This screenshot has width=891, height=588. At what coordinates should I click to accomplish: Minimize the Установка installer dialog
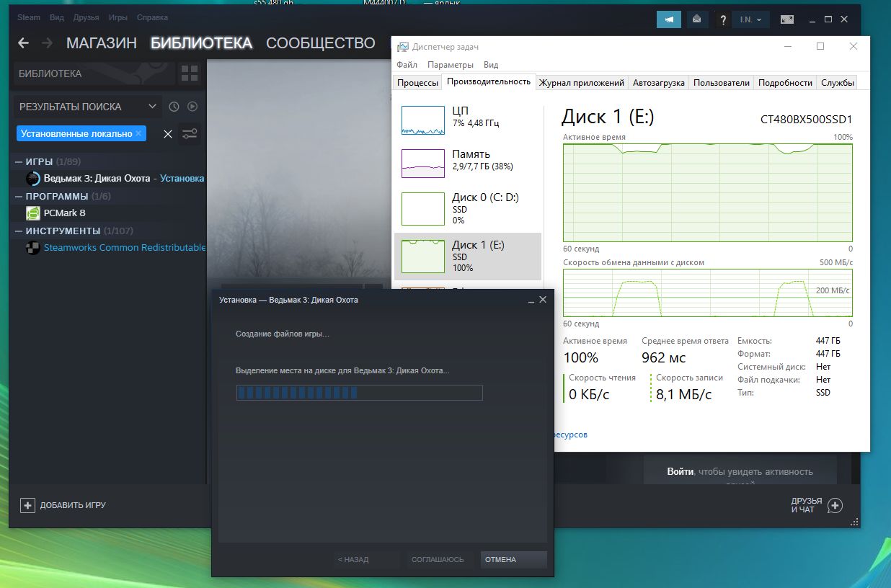click(x=531, y=300)
